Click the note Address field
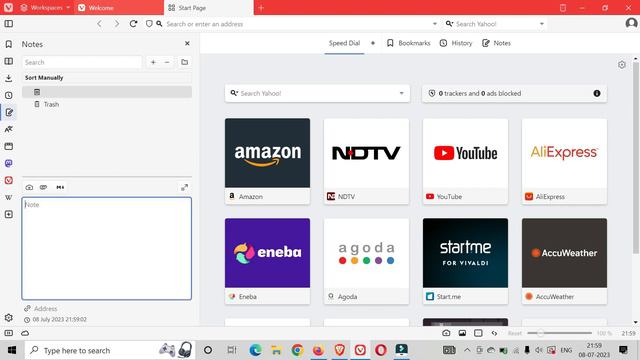This screenshot has width=640, height=360. (107, 309)
